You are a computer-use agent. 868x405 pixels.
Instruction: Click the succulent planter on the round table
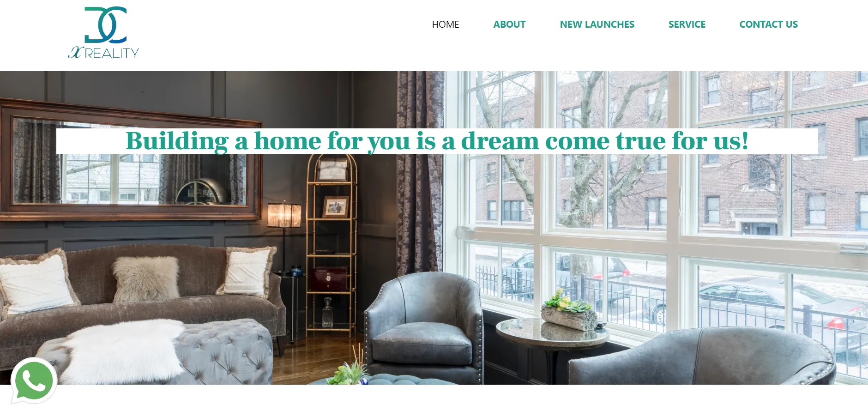(569, 311)
